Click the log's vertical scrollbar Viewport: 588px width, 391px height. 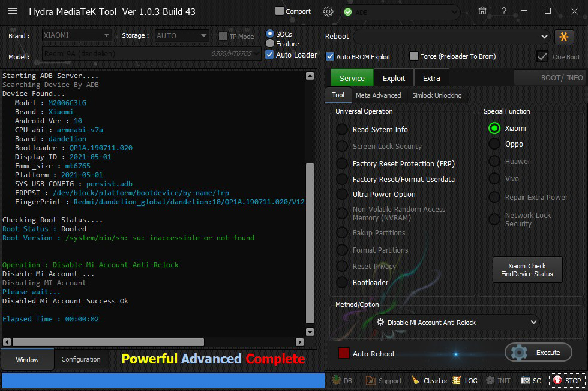click(x=310, y=240)
